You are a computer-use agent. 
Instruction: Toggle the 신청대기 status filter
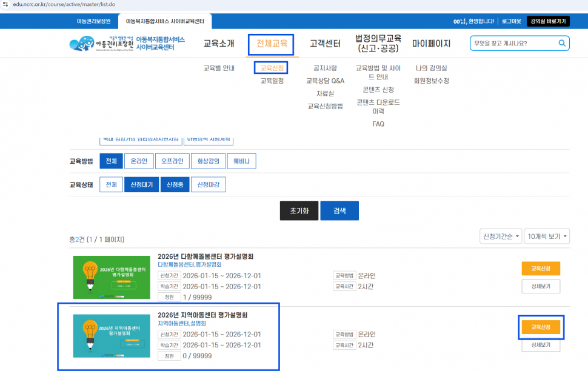tap(141, 185)
